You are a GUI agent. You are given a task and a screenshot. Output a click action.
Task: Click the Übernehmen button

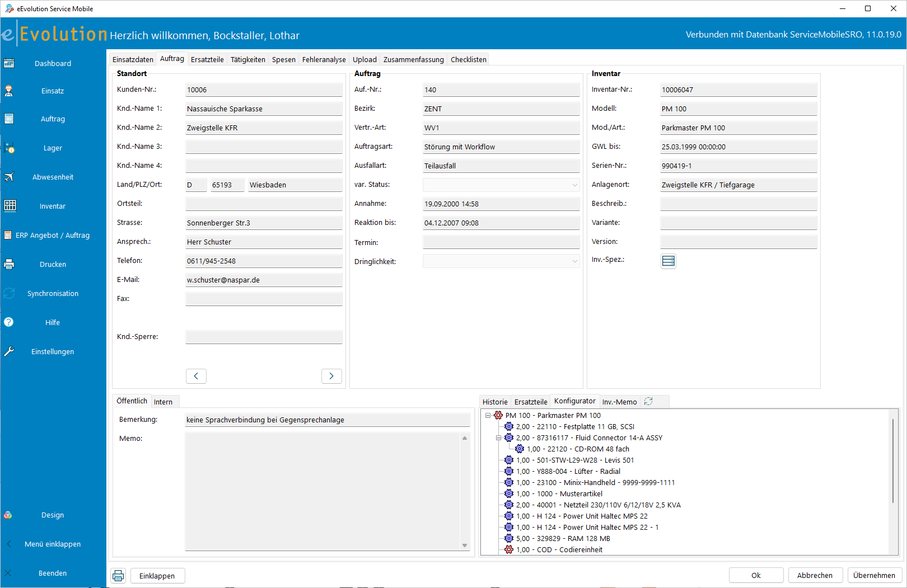coord(875,575)
